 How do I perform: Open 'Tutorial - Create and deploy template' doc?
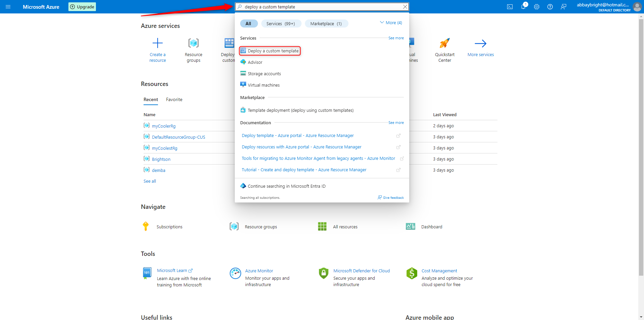[304, 170]
